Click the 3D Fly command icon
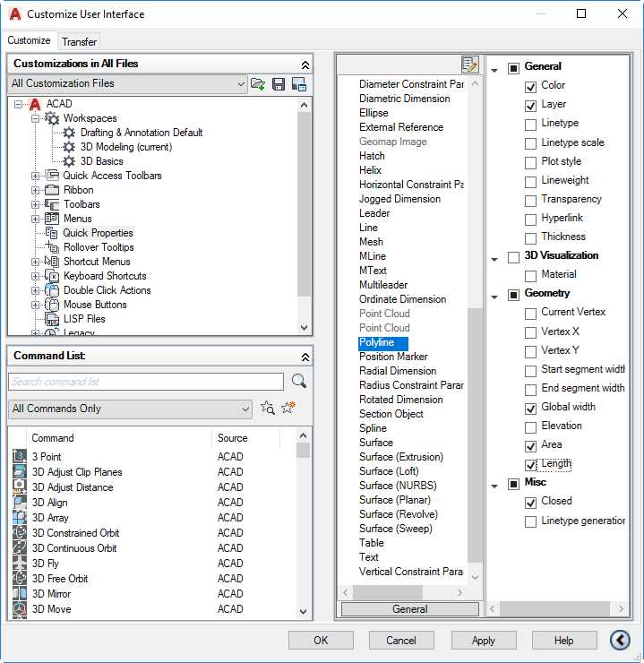644x663 pixels. point(20,563)
